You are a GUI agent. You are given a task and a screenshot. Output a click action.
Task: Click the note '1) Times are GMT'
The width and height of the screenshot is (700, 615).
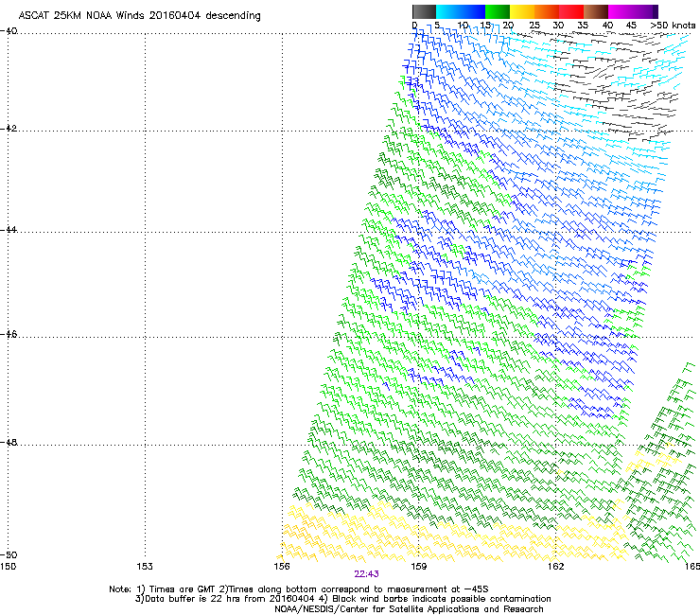pyautogui.click(x=176, y=589)
